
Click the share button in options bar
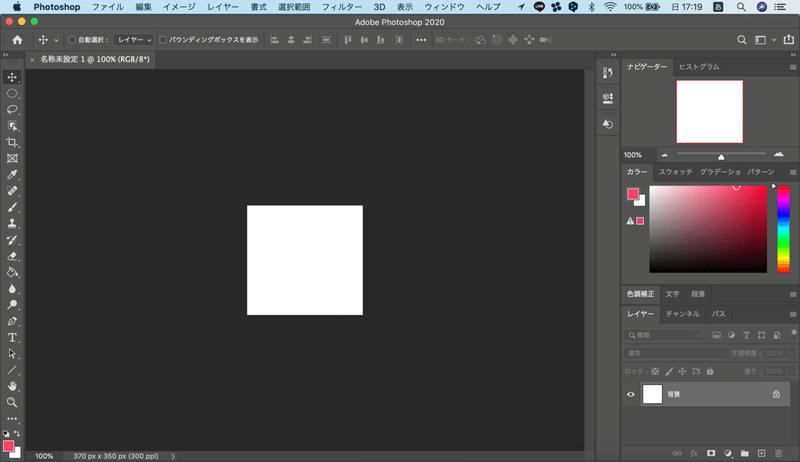click(x=789, y=39)
